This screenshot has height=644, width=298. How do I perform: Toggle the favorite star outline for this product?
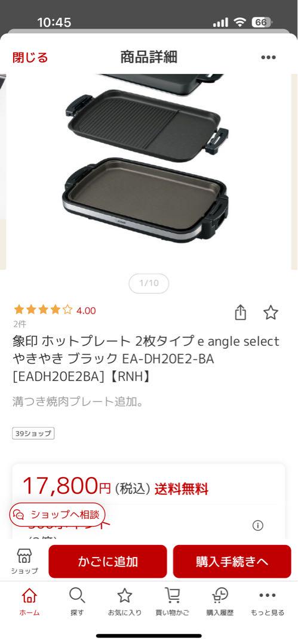[271, 313]
